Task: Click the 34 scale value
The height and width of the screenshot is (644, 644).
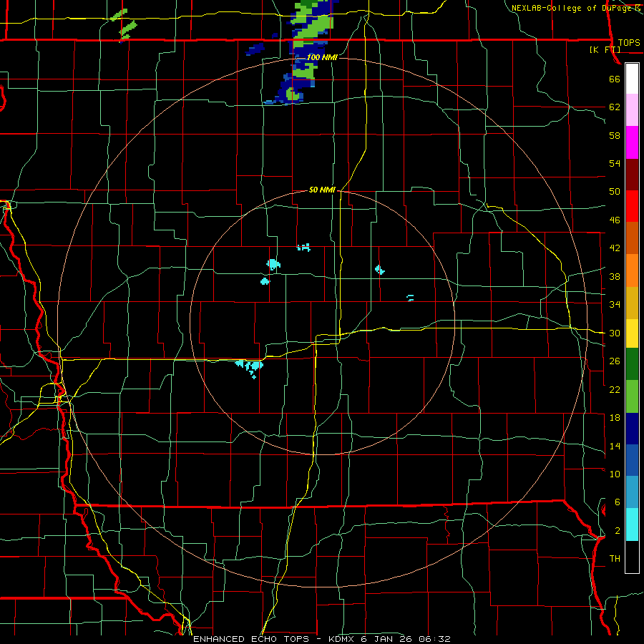Action: click(615, 305)
